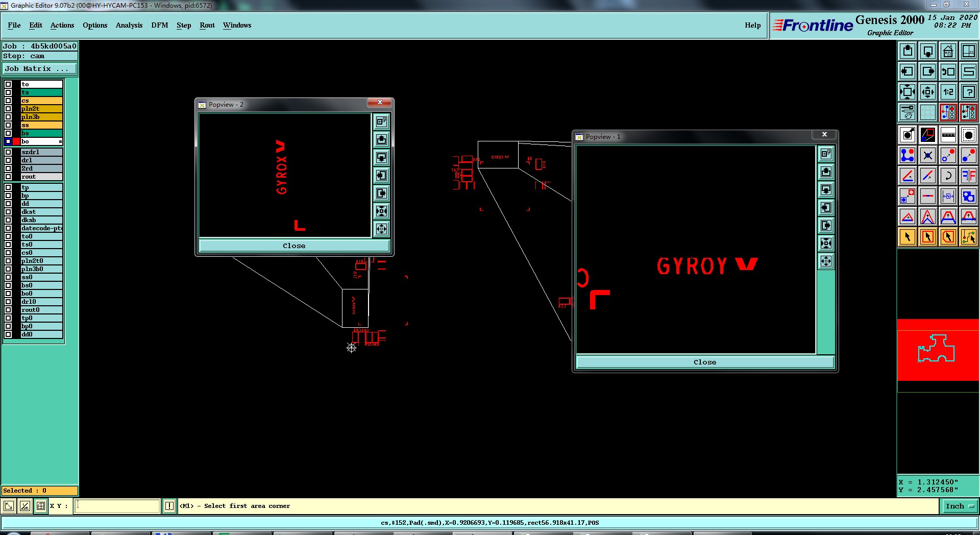Toggle visibility checkbox for layer ts
This screenshot has height=535, width=980.
coord(8,92)
